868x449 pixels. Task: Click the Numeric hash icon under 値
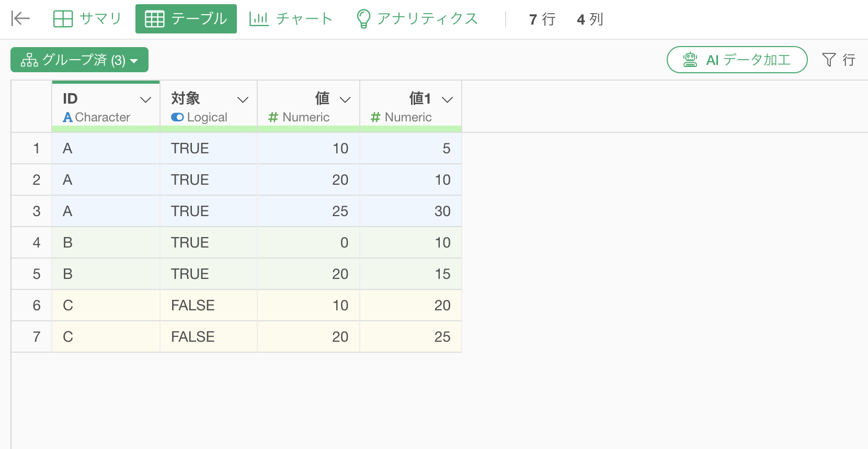[x=273, y=118]
